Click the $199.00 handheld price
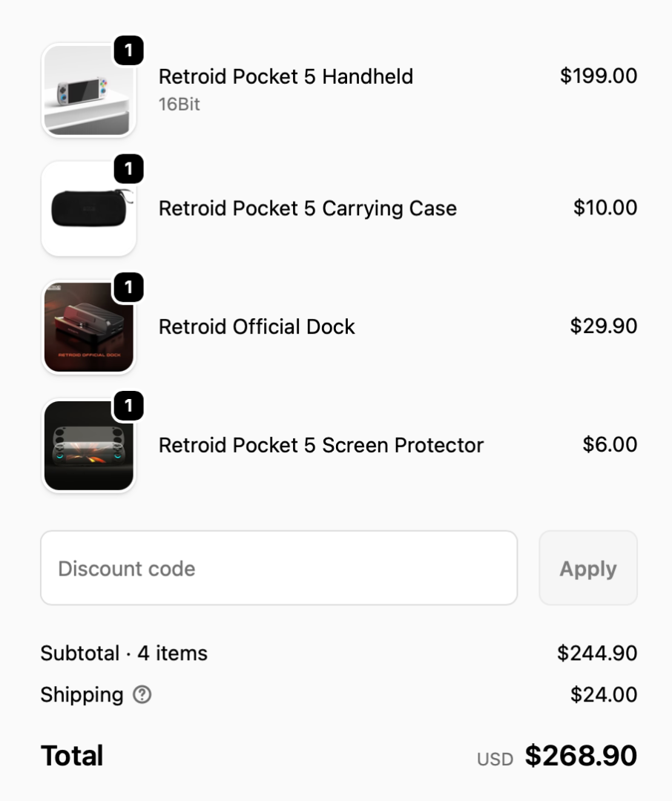The width and height of the screenshot is (672, 801). (x=598, y=76)
